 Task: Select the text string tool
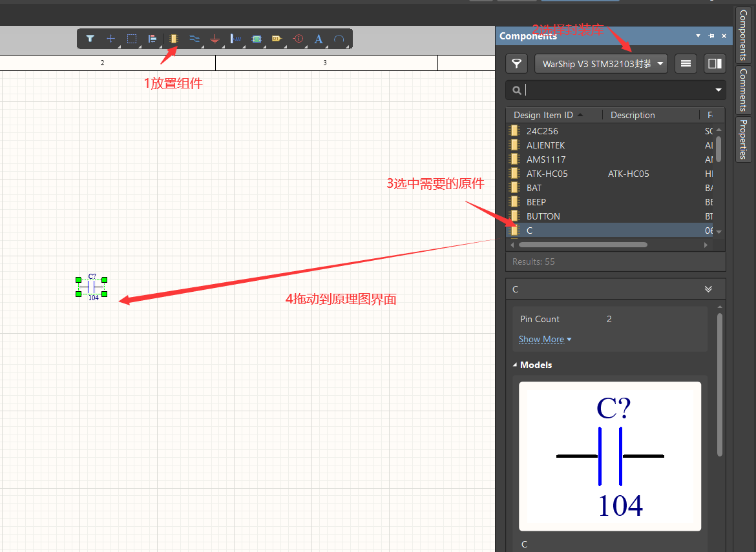coord(319,39)
